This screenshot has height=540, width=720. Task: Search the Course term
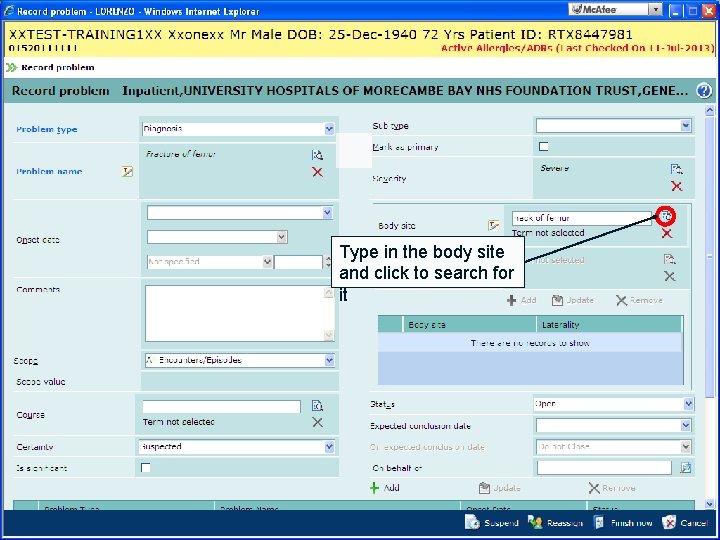(x=317, y=405)
